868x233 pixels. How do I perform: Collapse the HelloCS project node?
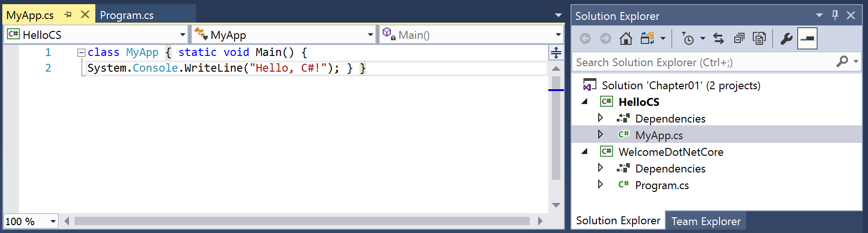[x=585, y=102]
